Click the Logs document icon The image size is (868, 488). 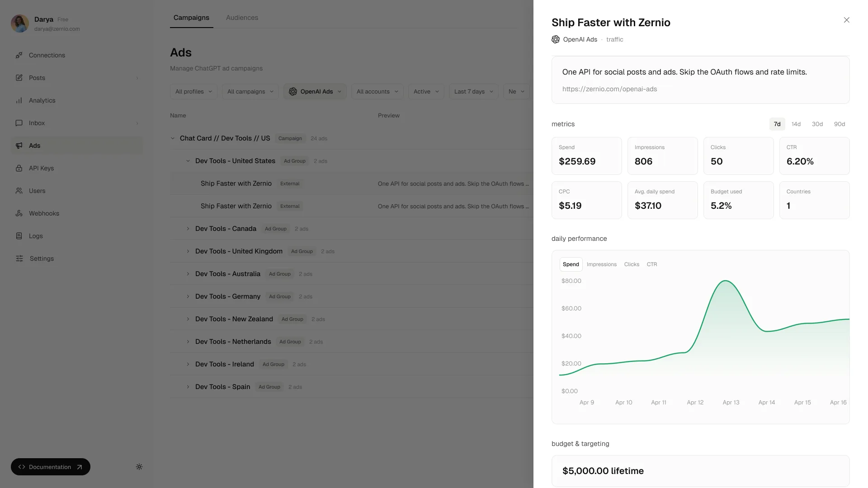[19, 236]
